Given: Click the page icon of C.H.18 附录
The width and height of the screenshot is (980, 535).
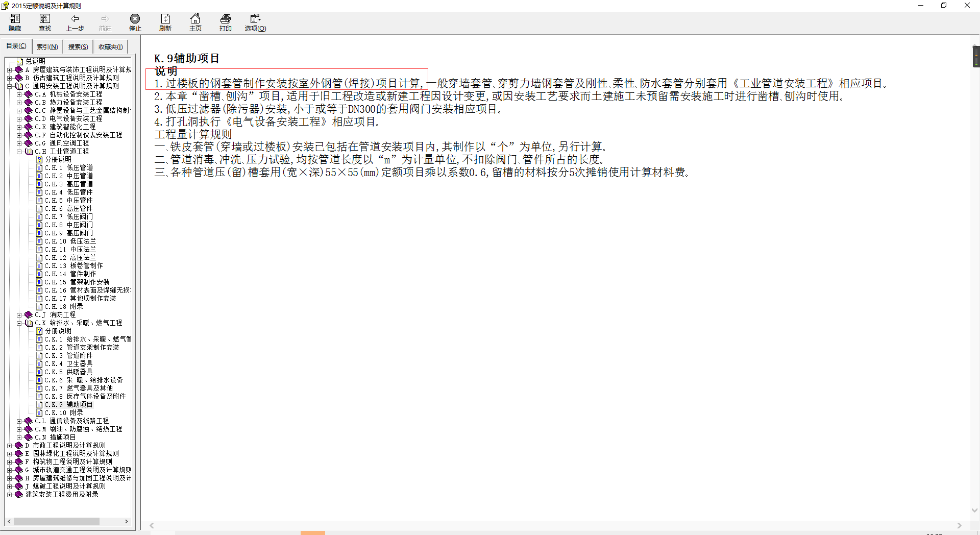Looking at the screenshot, I should click(39, 306).
